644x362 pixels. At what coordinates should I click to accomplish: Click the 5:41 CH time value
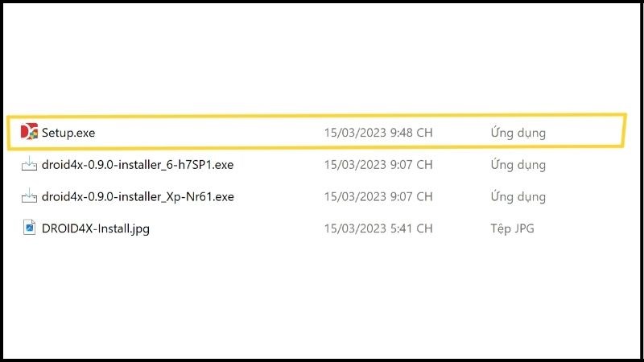tap(411, 228)
